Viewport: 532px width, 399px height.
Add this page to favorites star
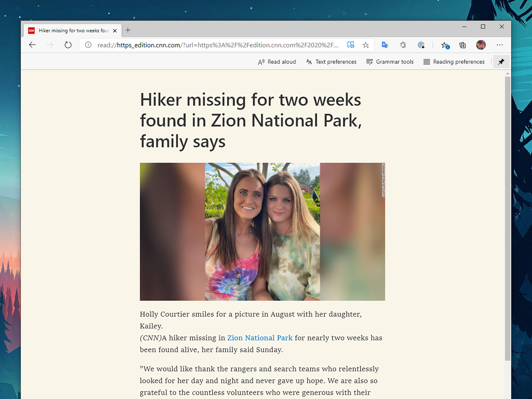coord(366,45)
